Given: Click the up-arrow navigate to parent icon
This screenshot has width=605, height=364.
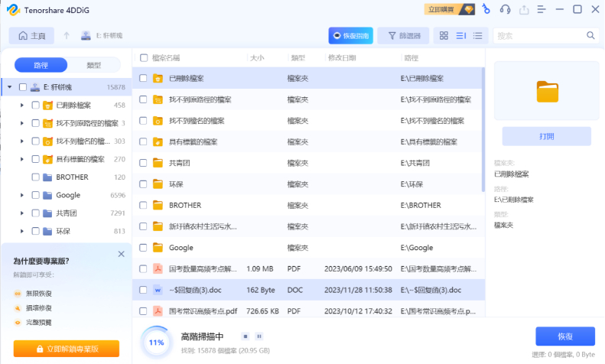Looking at the screenshot, I should pos(67,36).
